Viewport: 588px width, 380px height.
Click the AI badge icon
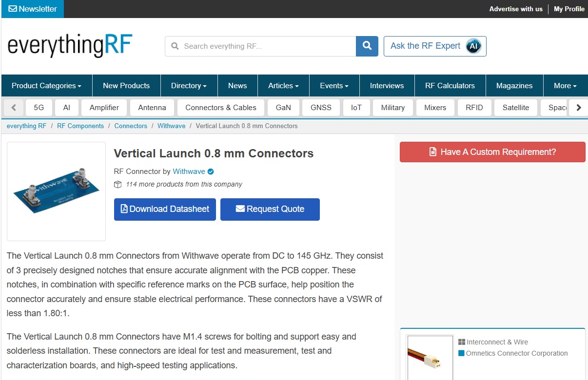click(x=473, y=46)
